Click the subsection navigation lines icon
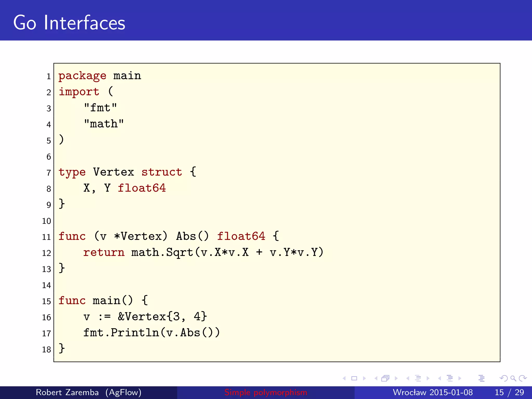This screenshot has width=532, height=399. click(418, 378)
